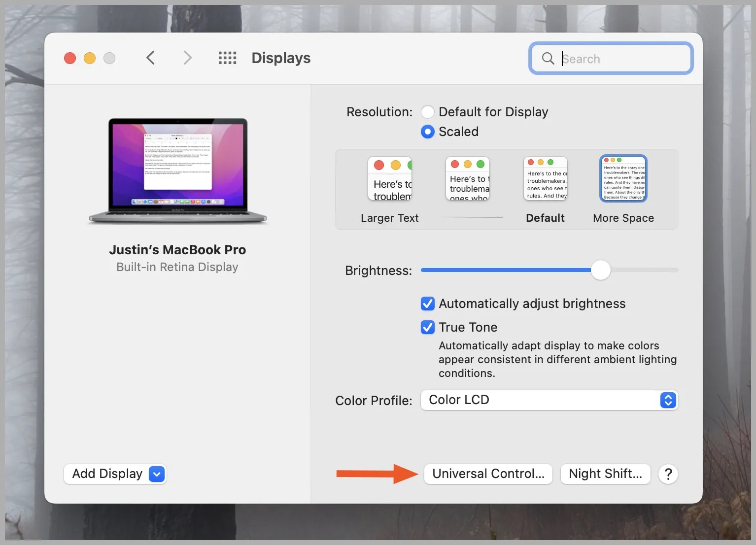Toggle Automatically adjust brightness checkbox
756x545 pixels.
[428, 304]
